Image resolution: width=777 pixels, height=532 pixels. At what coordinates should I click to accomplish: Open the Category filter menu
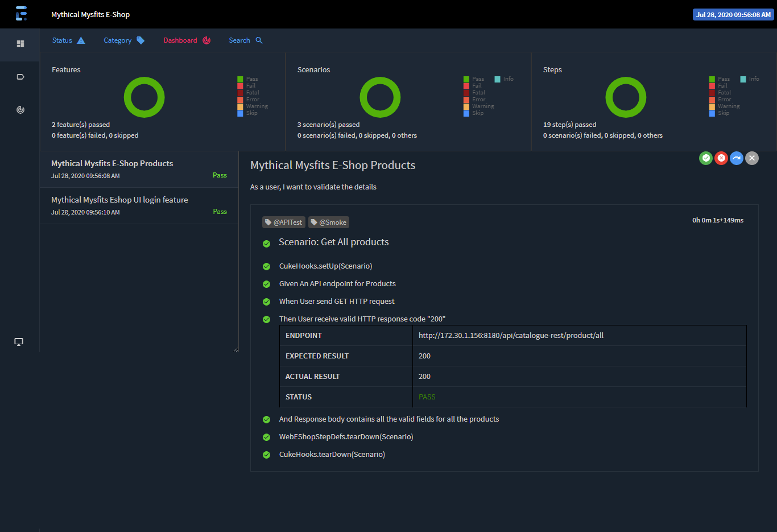click(x=124, y=40)
